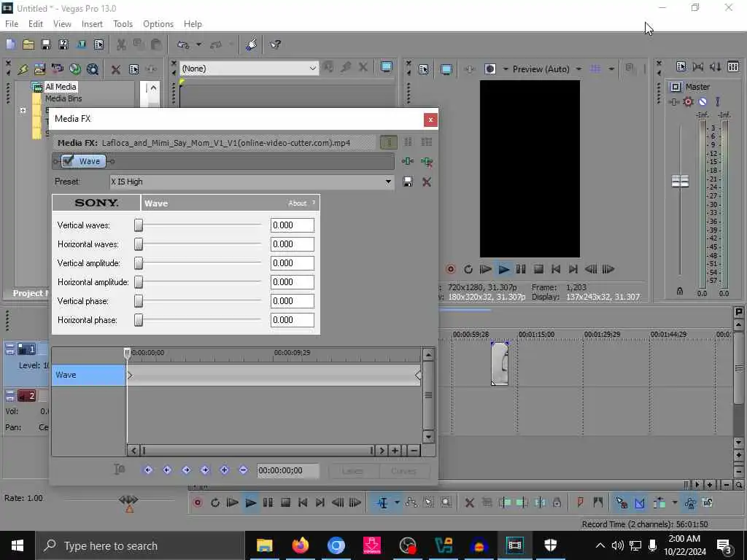Click the What's This help icon
747x560 pixels.
click(x=275, y=44)
